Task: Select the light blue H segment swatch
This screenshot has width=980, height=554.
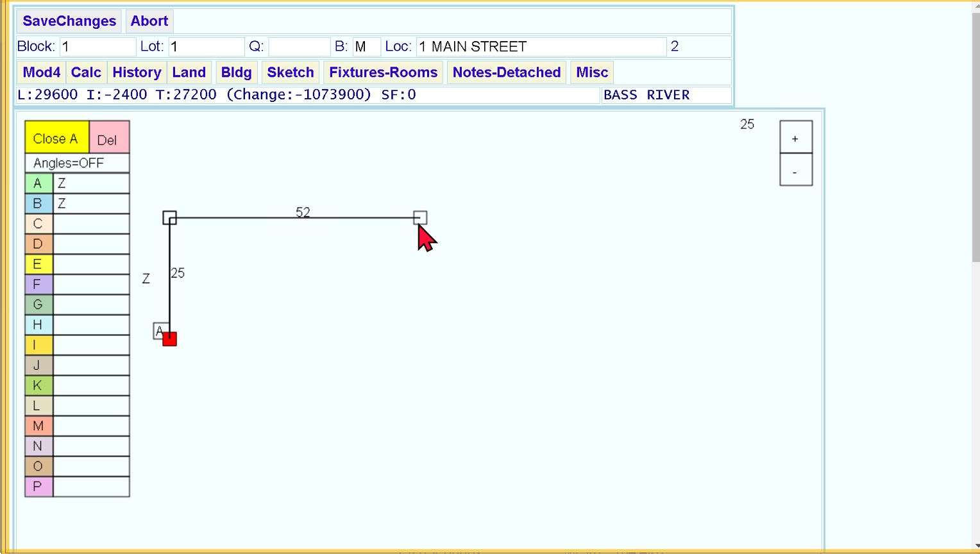Action: [x=38, y=324]
